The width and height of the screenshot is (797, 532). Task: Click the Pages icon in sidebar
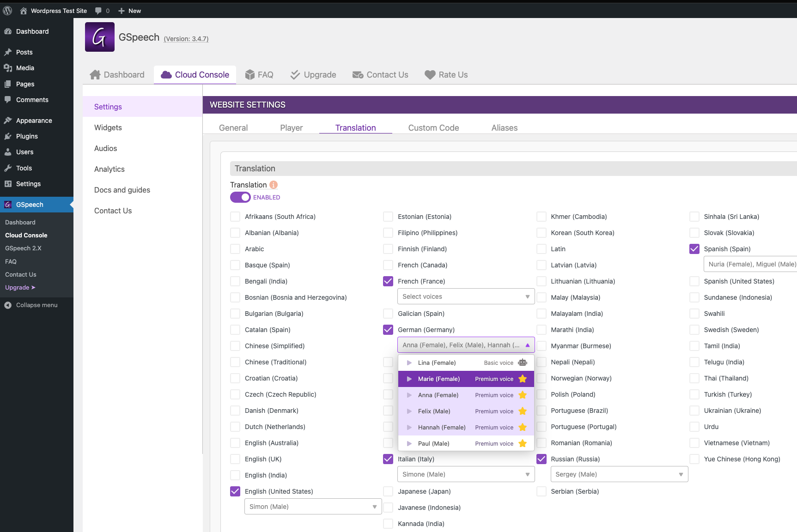(8, 84)
